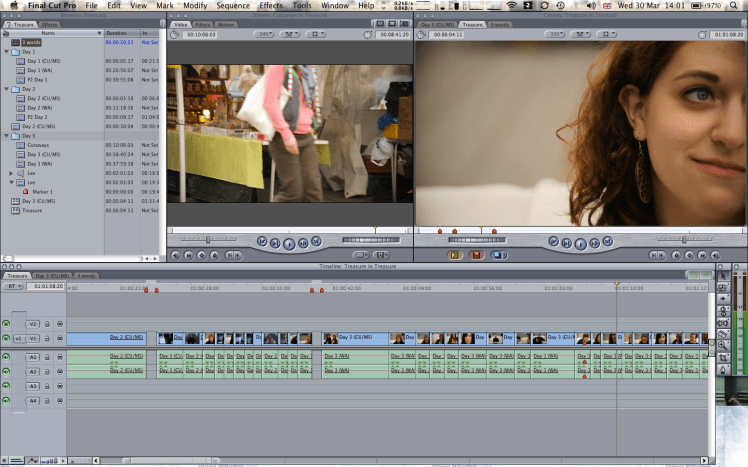Open the Sequence menu
Screen dimensions: 748x467
232,6
